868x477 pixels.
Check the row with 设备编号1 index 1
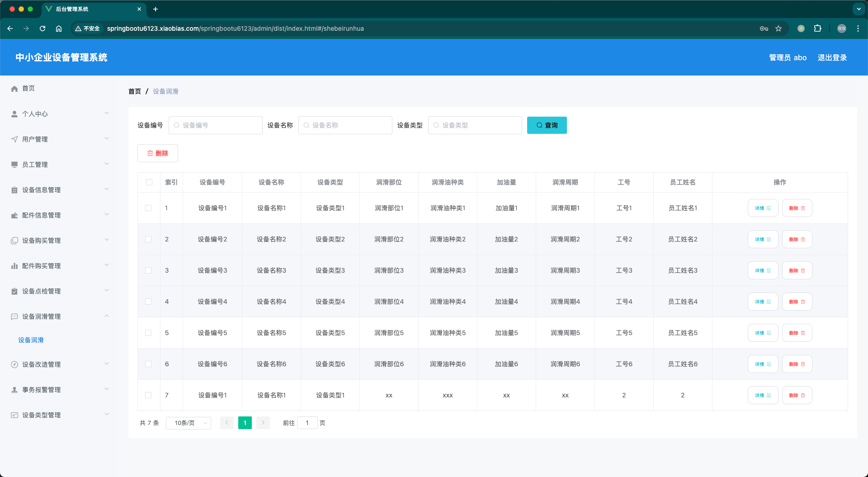tap(148, 208)
